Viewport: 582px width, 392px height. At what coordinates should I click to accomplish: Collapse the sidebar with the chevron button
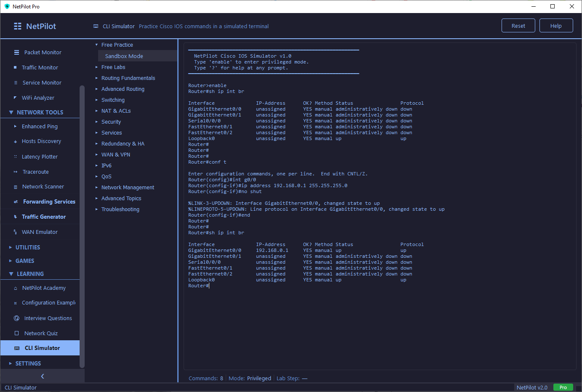42,376
